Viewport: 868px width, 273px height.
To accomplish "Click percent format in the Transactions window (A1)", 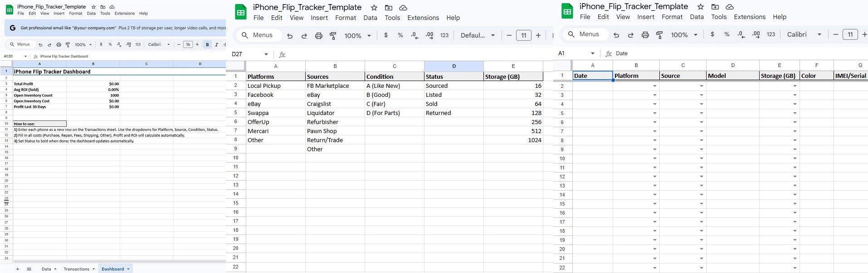I will tap(727, 34).
